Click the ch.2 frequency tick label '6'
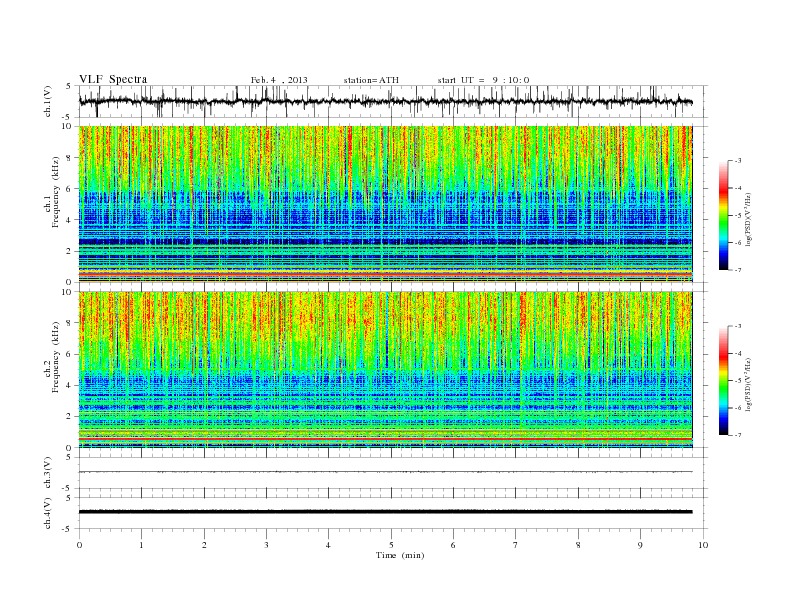 coord(70,354)
